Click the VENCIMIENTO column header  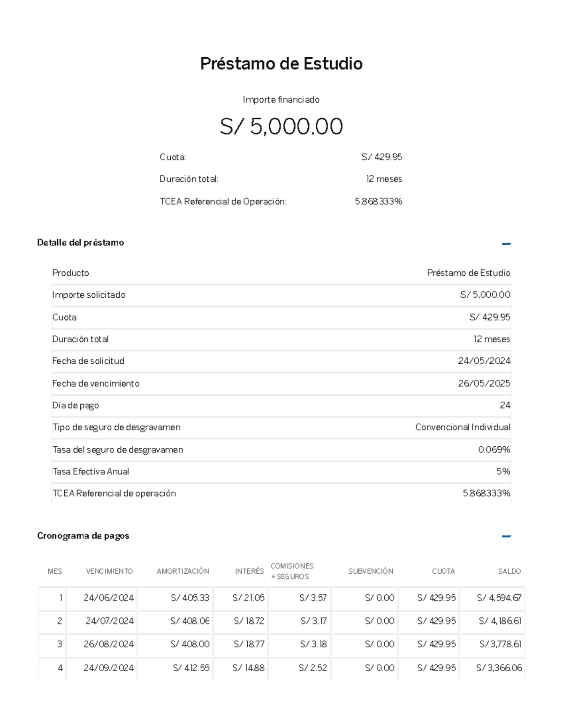pos(109,571)
